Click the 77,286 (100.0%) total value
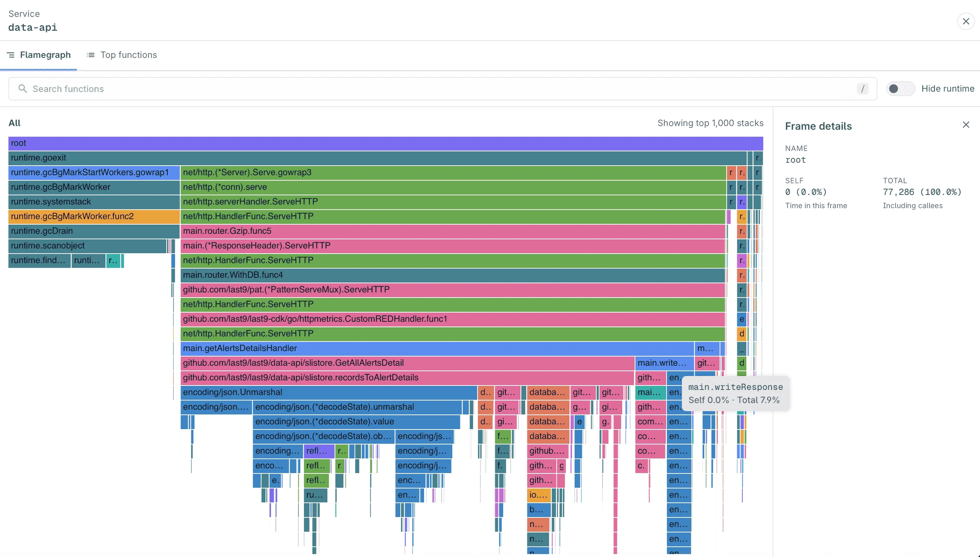The height and width of the screenshot is (557, 980). [x=922, y=192]
